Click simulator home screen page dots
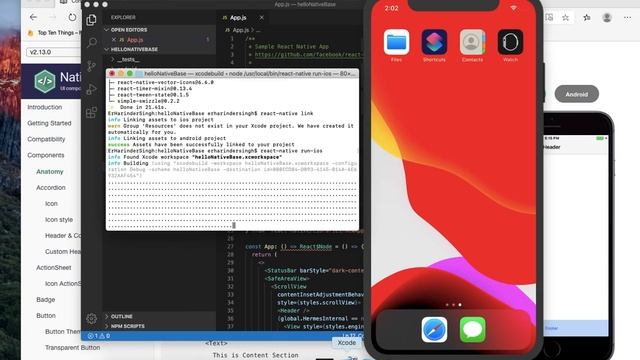Screen dimensions: 640x360 pos(453,304)
